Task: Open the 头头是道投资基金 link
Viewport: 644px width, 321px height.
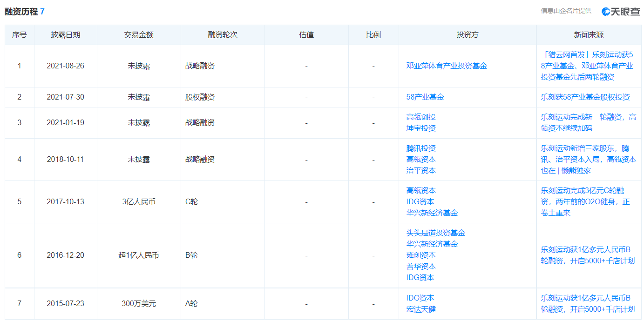Action: tap(435, 233)
